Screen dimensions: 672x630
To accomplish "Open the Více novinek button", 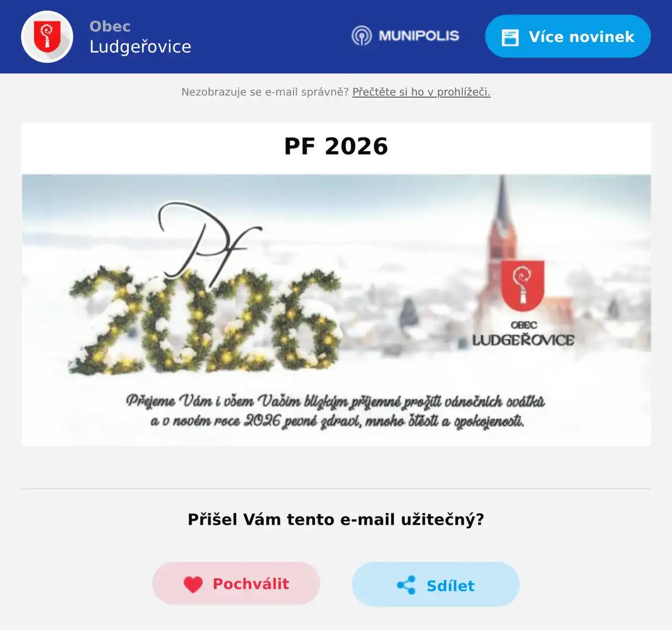I will click(568, 36).
